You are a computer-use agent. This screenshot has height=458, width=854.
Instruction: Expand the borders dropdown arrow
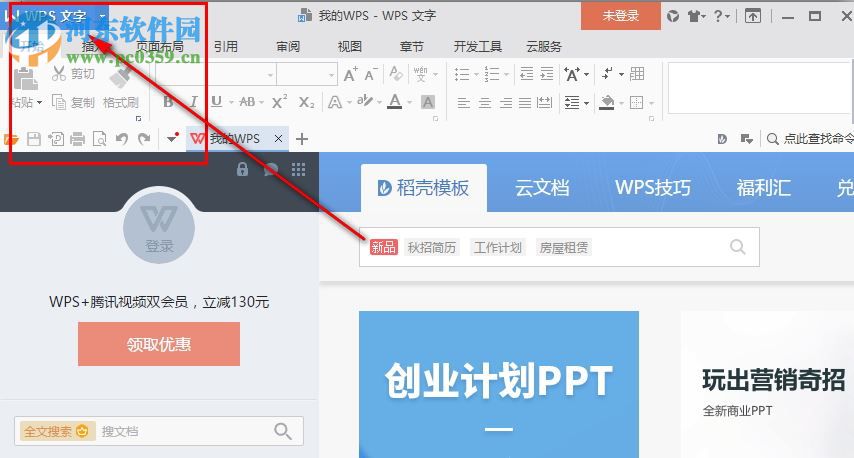click(651, 103)
